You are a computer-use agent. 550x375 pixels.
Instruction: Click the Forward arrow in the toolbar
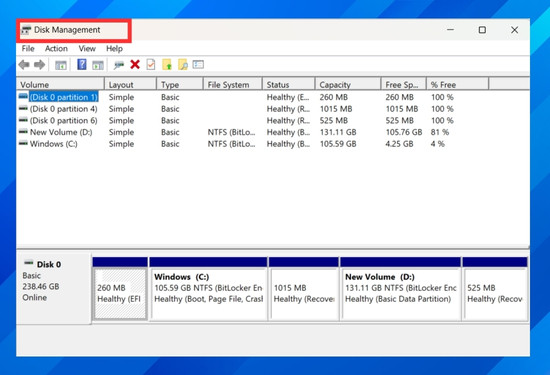point(39,65)
